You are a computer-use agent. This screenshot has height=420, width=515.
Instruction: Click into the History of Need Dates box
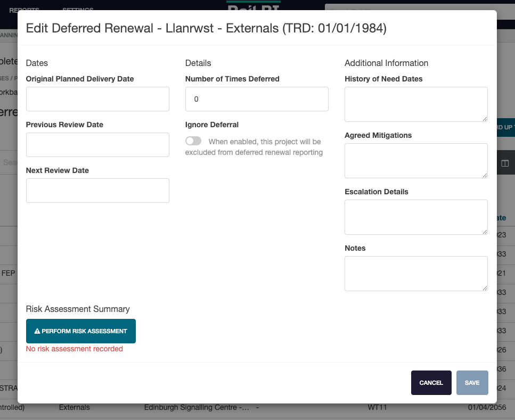(x=415, y=104)
